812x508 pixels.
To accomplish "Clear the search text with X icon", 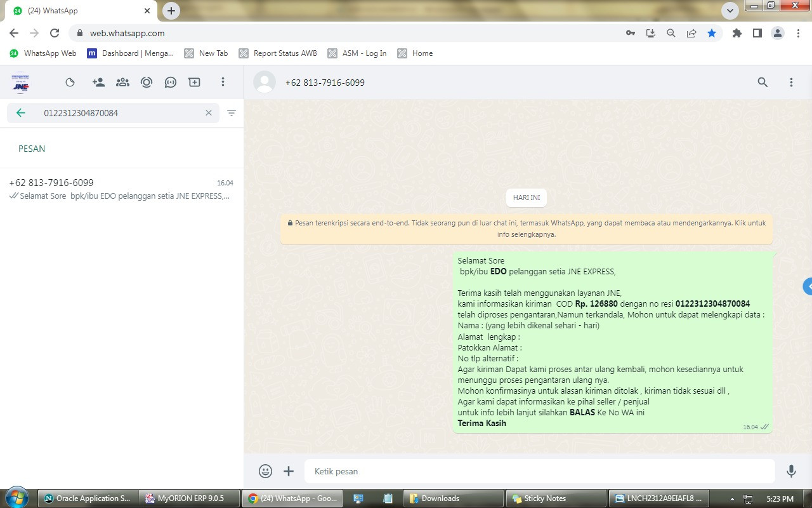I will pos(209,113).
